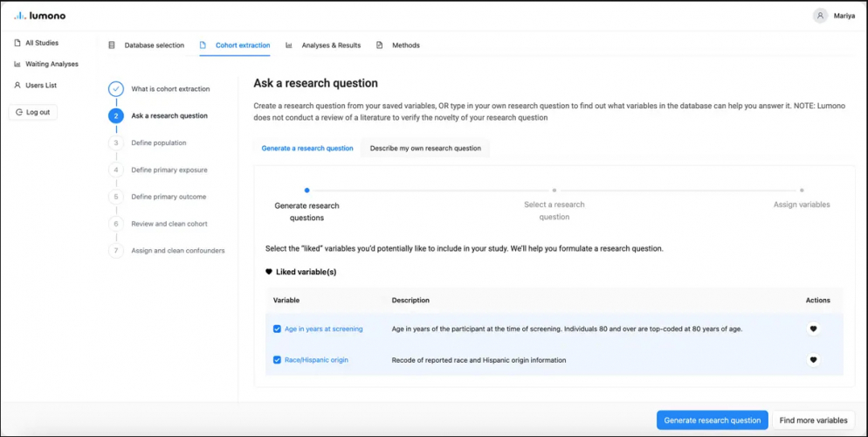
Task: Click step 4 circle Define primary exposure
Action: click(115, 170)
